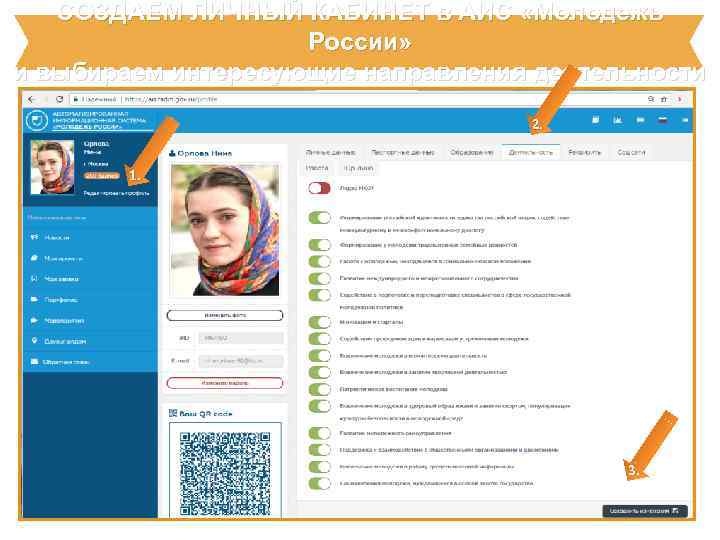Open the Паспортные данные tab
Image resolution: width=720 pixels, height=540 pixels.
tap(403, 152)
